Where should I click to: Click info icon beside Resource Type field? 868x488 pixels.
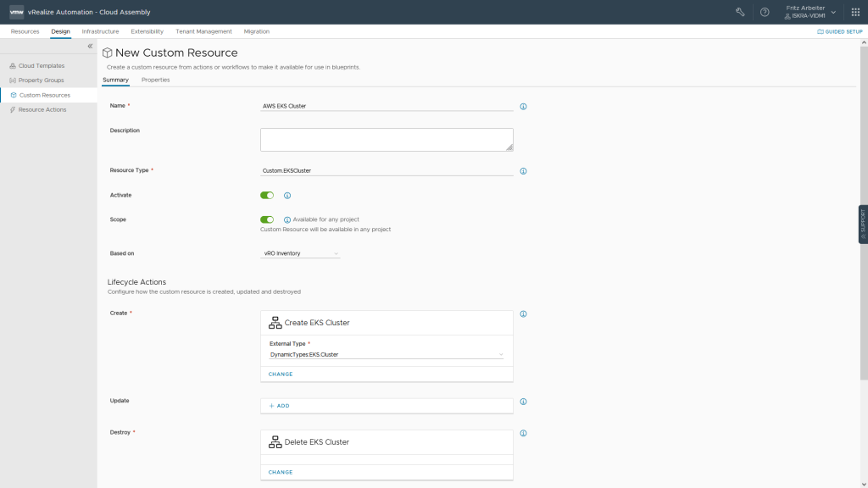(x=523, y=171)
